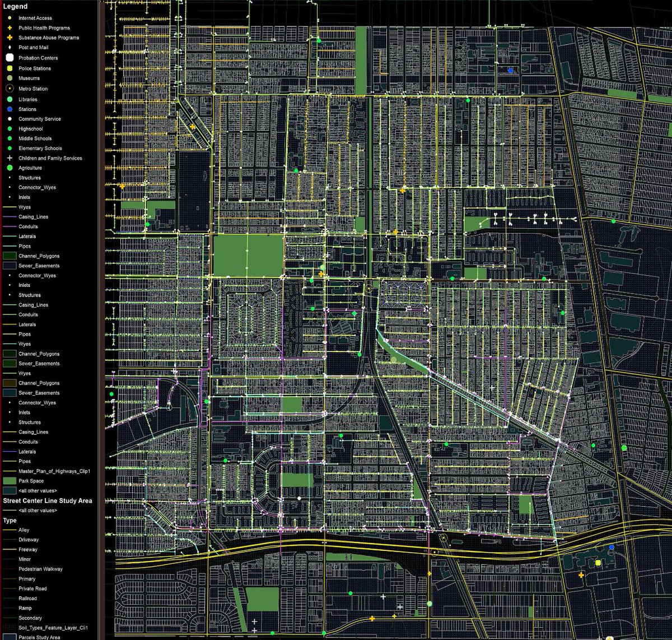Select the Post and Mail diamond symbol
Image resolution: width=672 pixels, height=640 pixels.
click(10, 48)
